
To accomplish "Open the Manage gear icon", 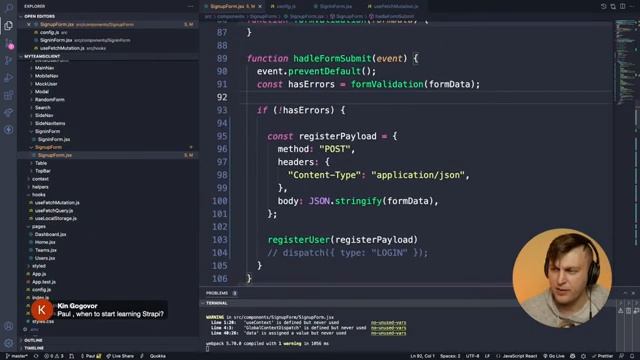I will pyautogui.click(x=8, y=343).
